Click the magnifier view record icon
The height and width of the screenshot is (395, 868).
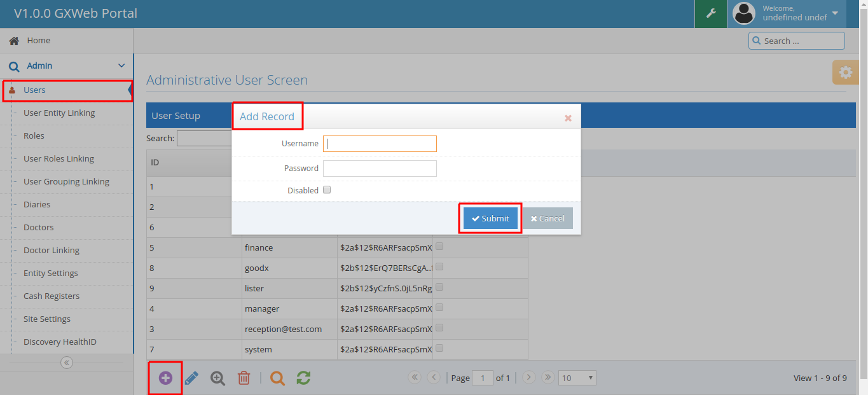click(217, 378)
